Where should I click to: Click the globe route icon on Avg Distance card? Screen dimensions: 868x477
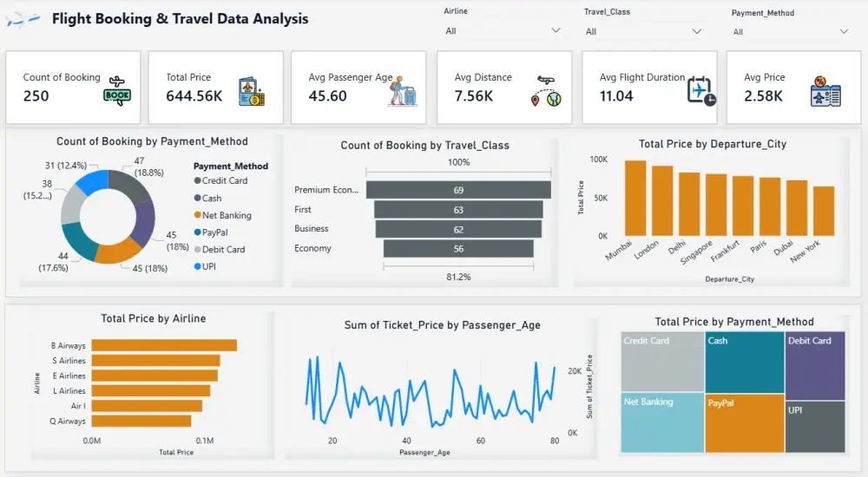click(x=546, y=91)
